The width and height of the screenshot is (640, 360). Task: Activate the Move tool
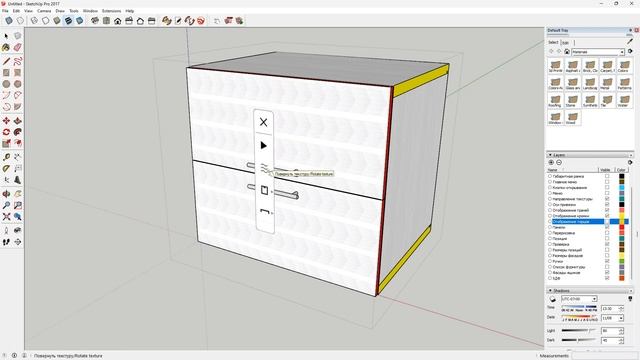pyautogui.click(x=6, y=121)
